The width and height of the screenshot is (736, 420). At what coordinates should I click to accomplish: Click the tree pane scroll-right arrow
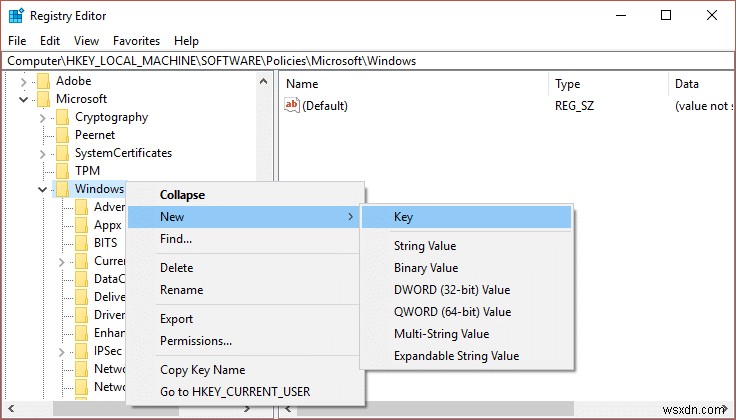tap(247, 409)
